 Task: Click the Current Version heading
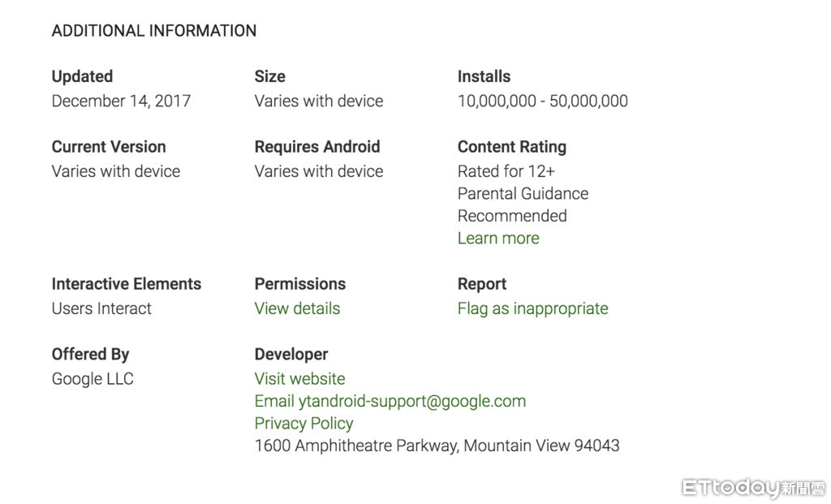109,147
